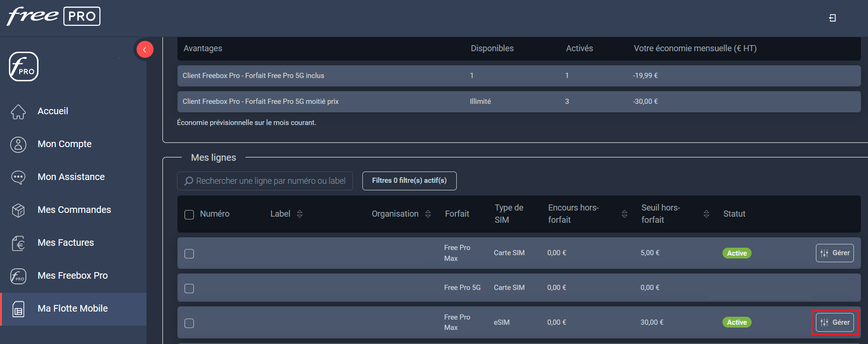Viewport: 868px width, 344px height.
Task: Open the Filtres 0 filtre(s) actif(s) button
Action: coord(409,181)
